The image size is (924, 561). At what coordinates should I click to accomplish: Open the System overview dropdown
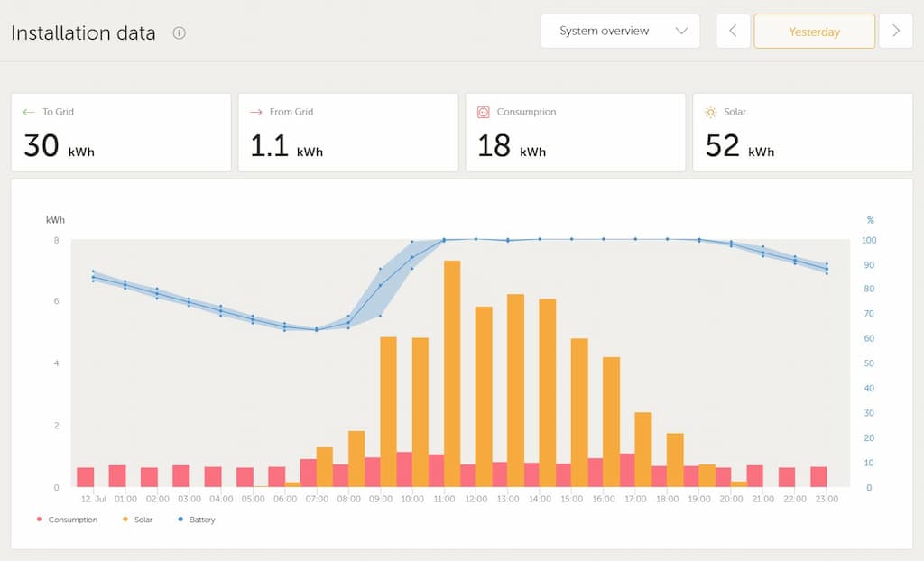[x=620, y=31]
